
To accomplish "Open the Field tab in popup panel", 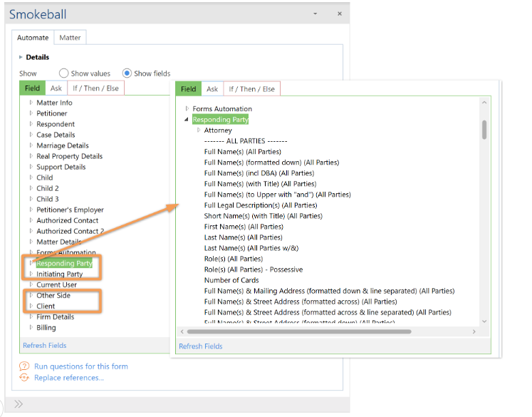I will 188,89.
